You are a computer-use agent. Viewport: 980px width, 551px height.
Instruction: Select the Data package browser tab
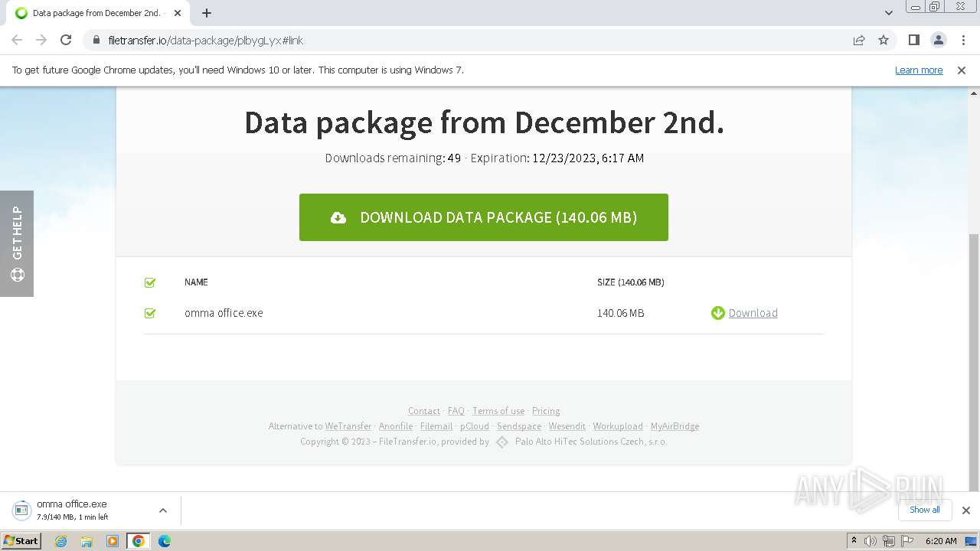coord(96,13)
